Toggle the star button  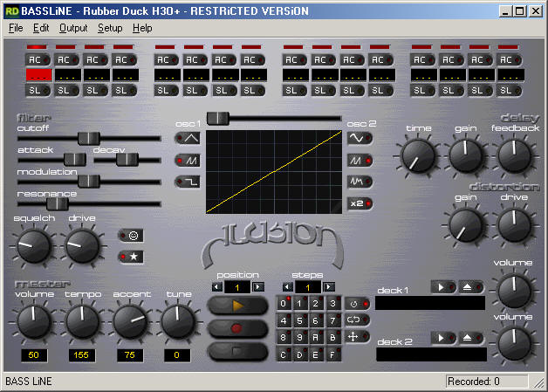point(131,257)
